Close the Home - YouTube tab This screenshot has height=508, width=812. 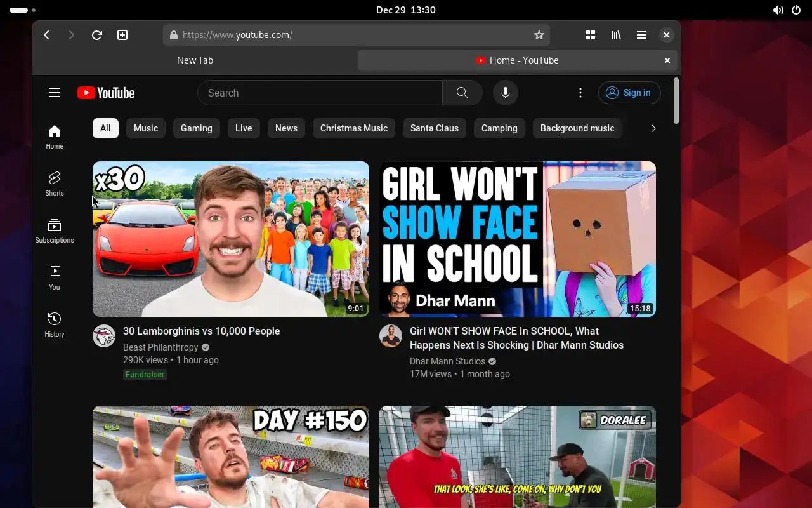coord(667,60)
